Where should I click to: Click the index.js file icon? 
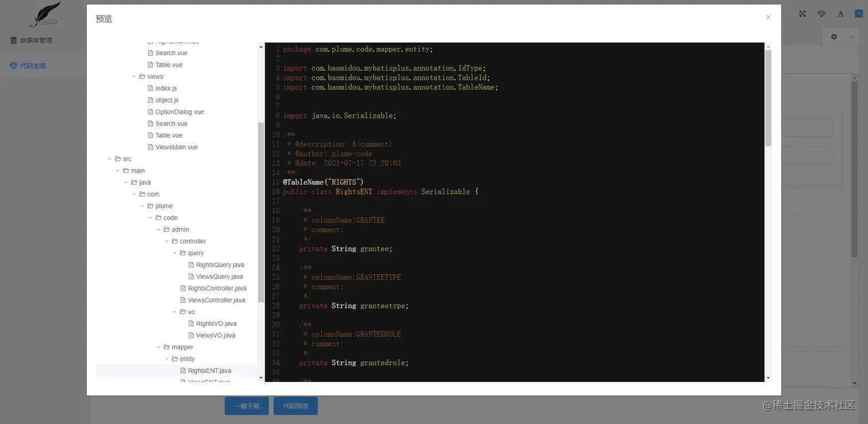point(150,88)
